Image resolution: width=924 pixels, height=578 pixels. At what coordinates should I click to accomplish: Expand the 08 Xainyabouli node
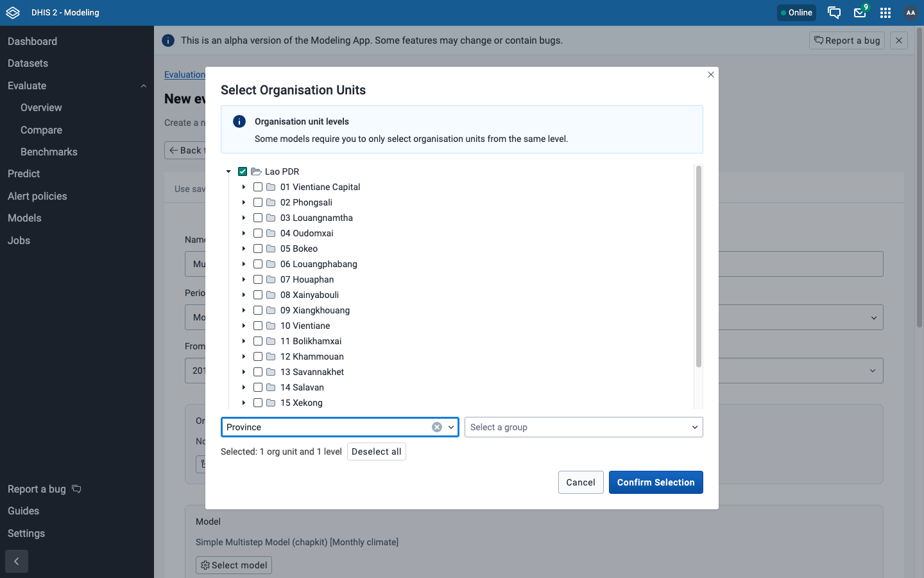pyautogui.click(x=244, y=295)
